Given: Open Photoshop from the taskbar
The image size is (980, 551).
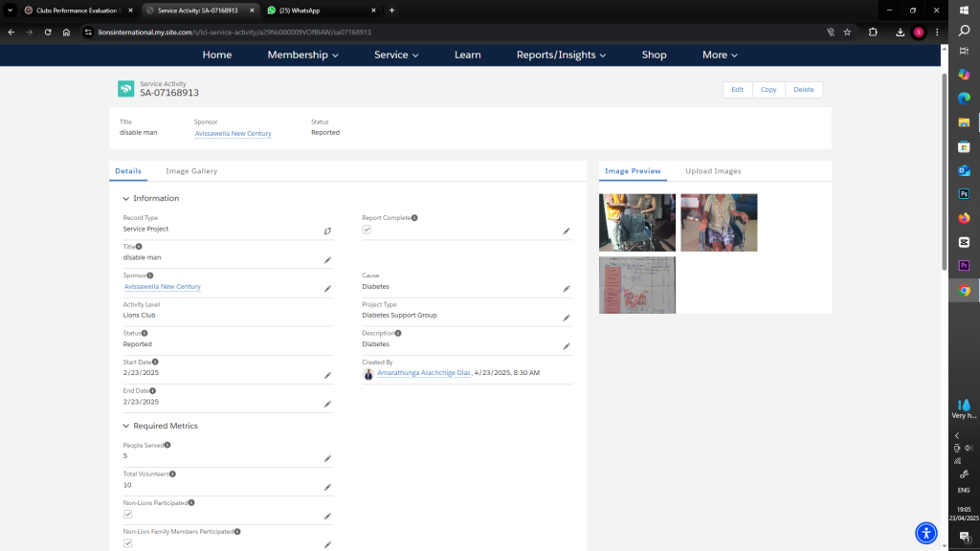Looking at the screenshot, I should pyautogui.click(x=964, y=193).
